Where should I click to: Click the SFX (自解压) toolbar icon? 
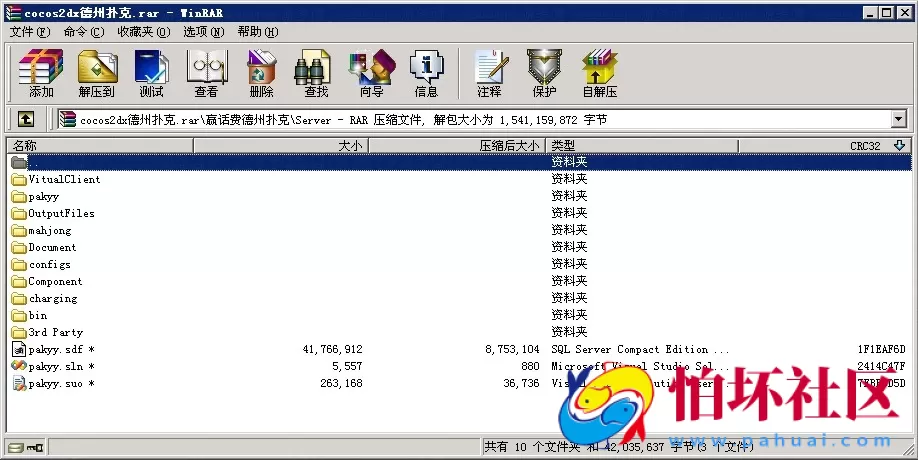[600, 73]
